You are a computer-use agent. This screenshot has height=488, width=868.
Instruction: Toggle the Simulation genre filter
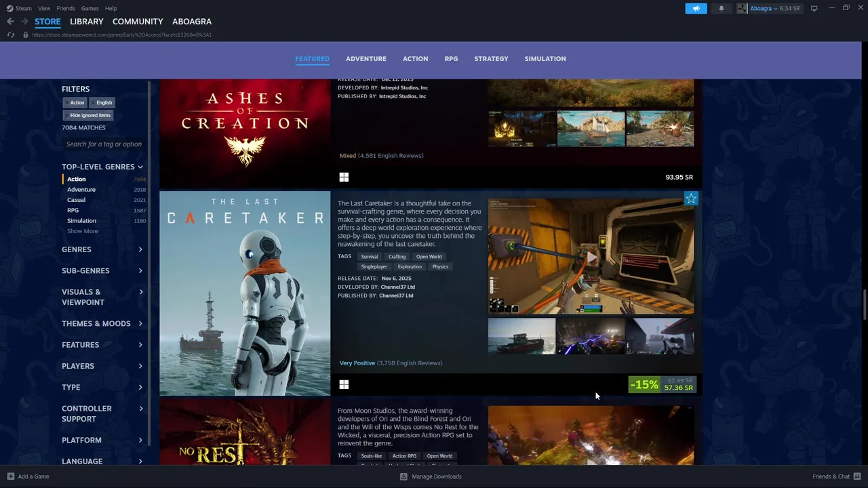pyautogui.click(x=104, y=221)
